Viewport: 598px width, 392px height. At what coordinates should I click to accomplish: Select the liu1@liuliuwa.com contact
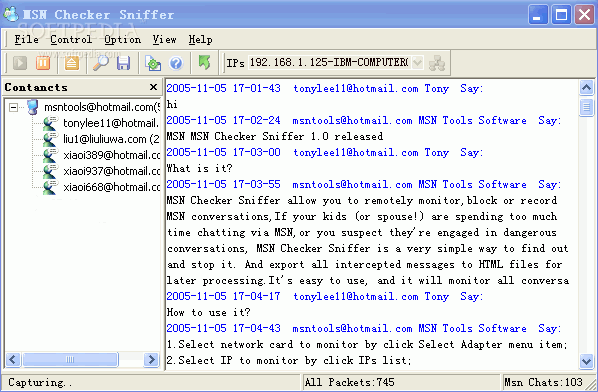coord(111,139)
